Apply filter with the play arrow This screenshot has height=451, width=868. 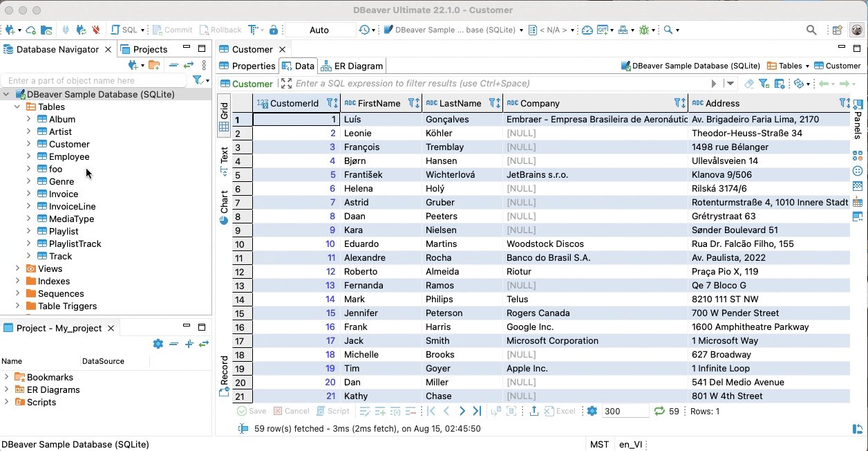click(715, 84)
